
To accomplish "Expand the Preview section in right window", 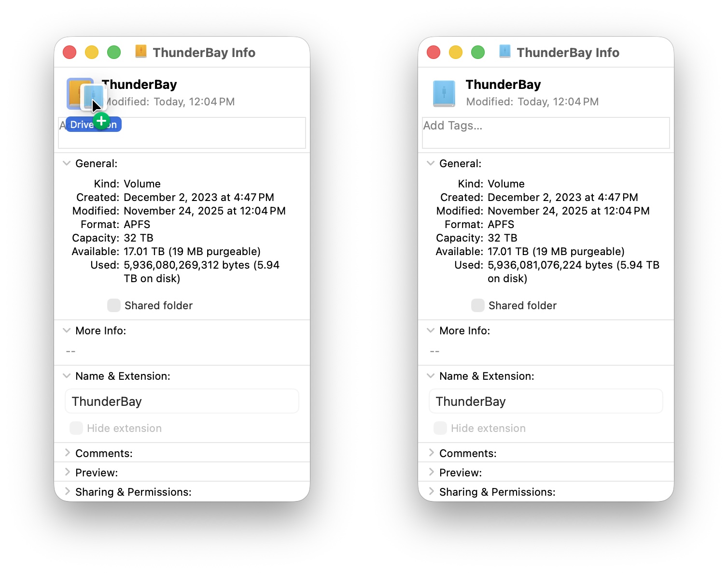I will click(x=431, y=472).
